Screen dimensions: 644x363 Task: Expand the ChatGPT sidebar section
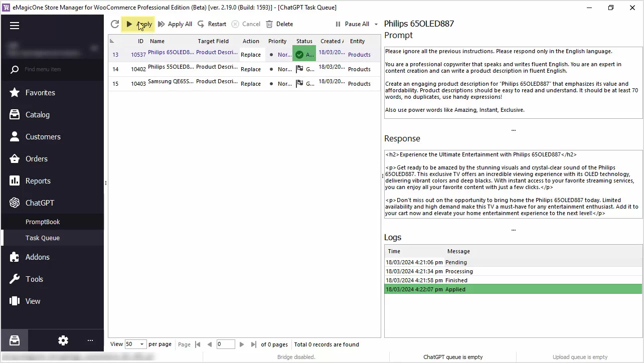point(40,203)
